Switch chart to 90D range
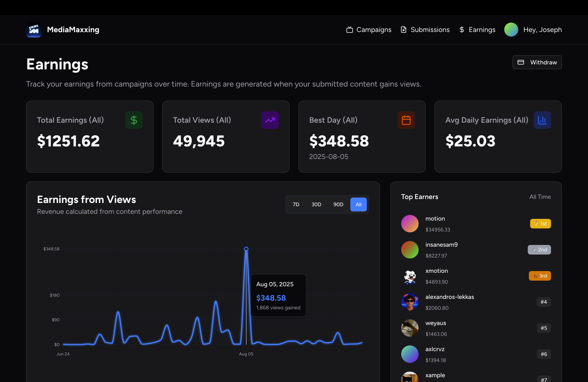The width and height of the screenshot is (588, 382). pos(338,204)
